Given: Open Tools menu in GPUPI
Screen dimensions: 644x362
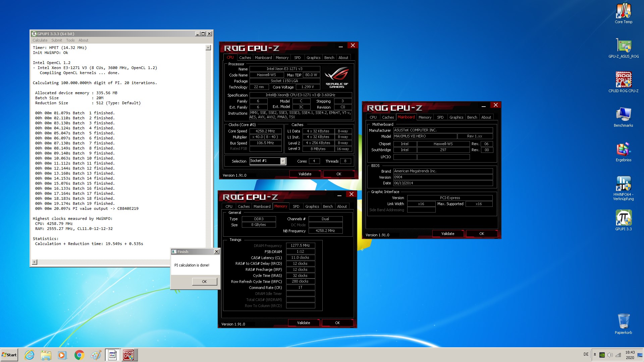Looking at the screenshot, I should tap(70, 40).
